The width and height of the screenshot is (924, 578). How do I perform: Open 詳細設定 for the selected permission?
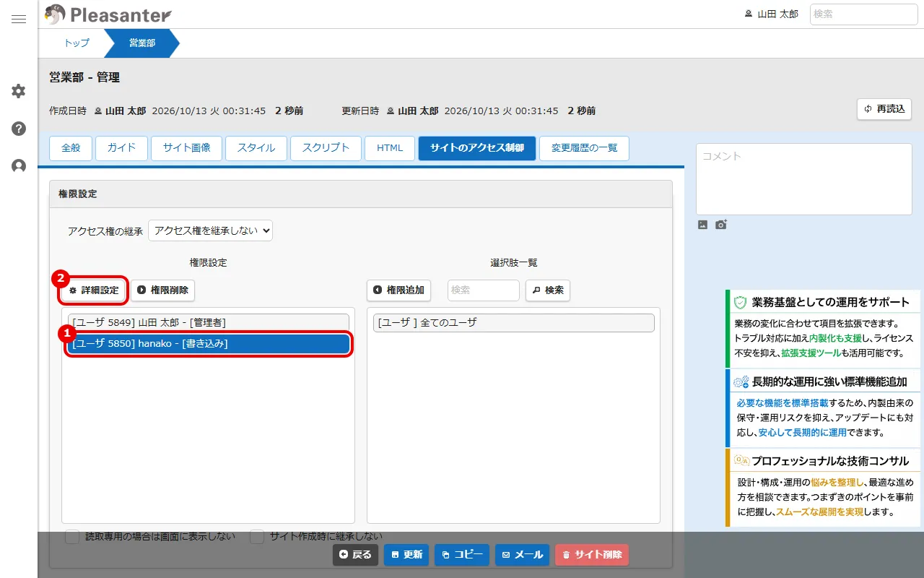click(94, 290)
